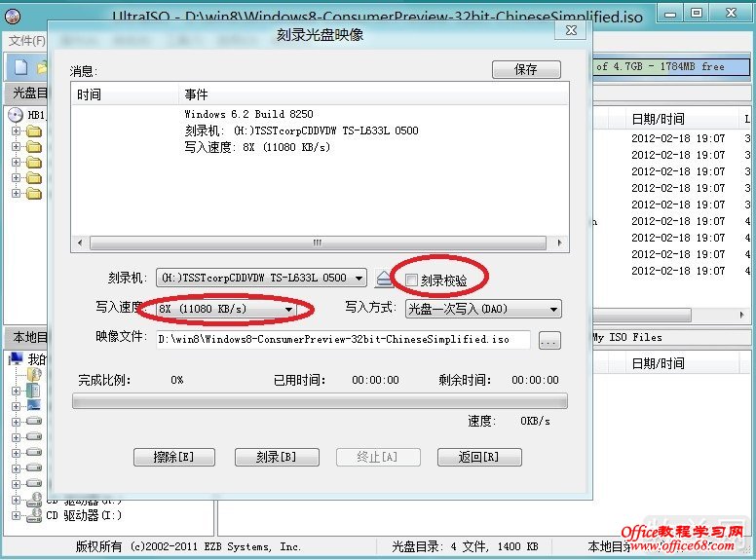Viewport: 756px width, 560px height.
Task: Click the message list scroll-left arrow
Action: click(x=80, y=243)
